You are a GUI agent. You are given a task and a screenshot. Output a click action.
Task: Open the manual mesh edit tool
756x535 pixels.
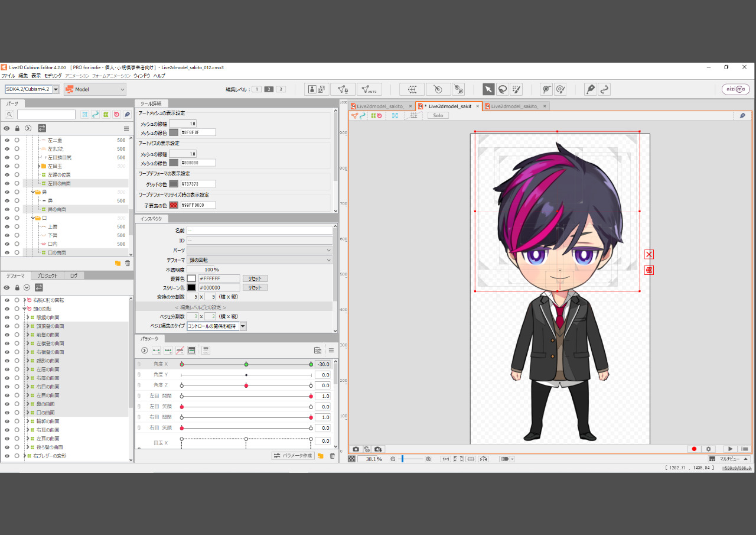click(x=343, y=89)
